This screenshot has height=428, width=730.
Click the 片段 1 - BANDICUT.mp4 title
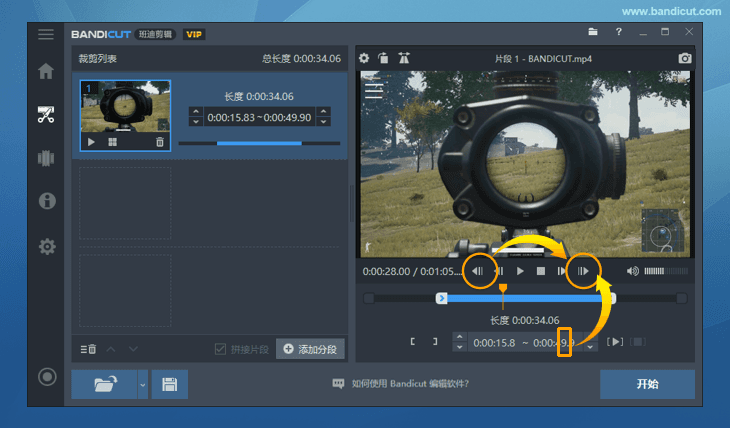click(543, 59)
